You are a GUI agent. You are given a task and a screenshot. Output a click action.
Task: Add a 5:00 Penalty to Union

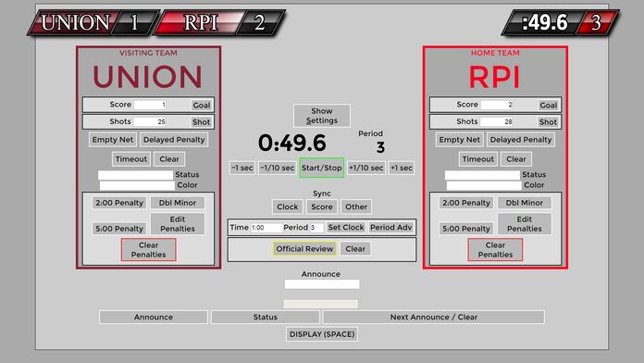pyautogui.click(x=119, y=229)
